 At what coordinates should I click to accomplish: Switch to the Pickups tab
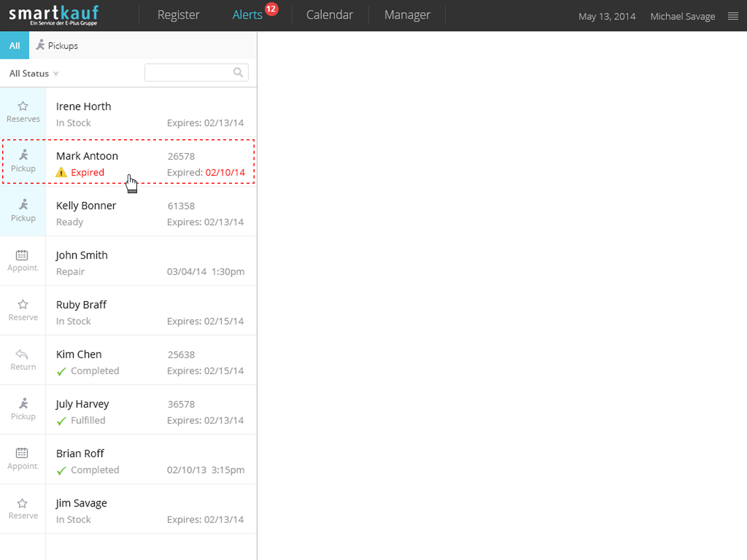pyautogui.click(x=57, y=46)
